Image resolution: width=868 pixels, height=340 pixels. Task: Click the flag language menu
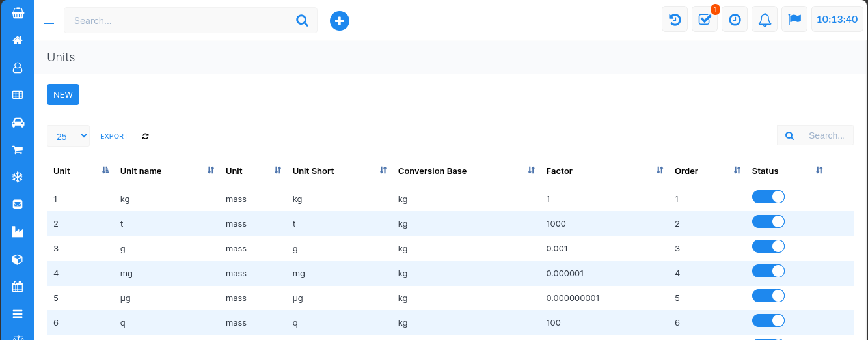click(794, 20)
